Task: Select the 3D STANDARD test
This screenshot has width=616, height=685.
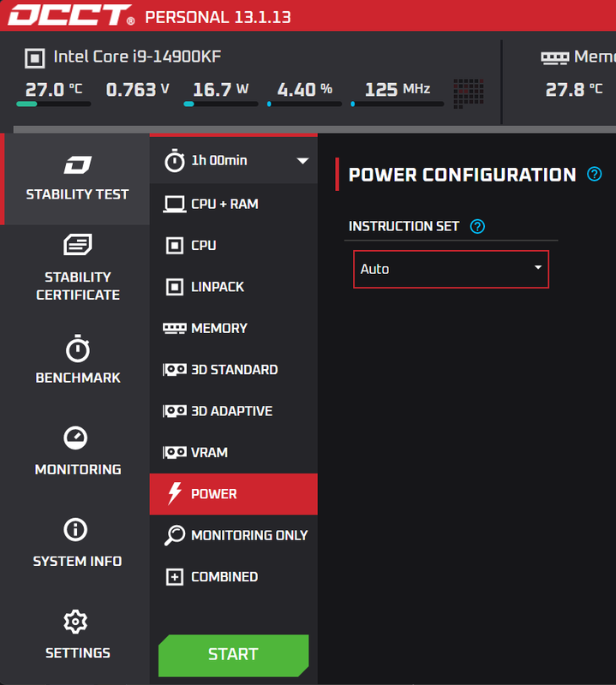Action: coord(233,370)
